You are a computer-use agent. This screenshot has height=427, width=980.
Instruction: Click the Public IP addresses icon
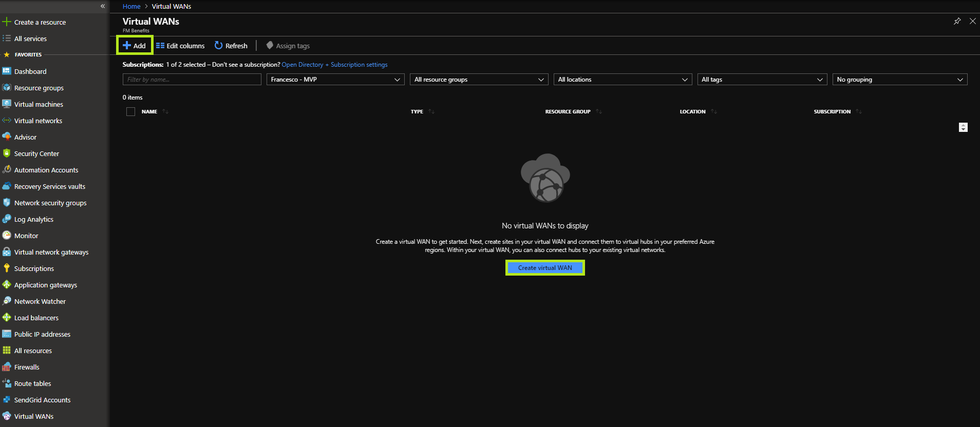(x=7, y=334)
